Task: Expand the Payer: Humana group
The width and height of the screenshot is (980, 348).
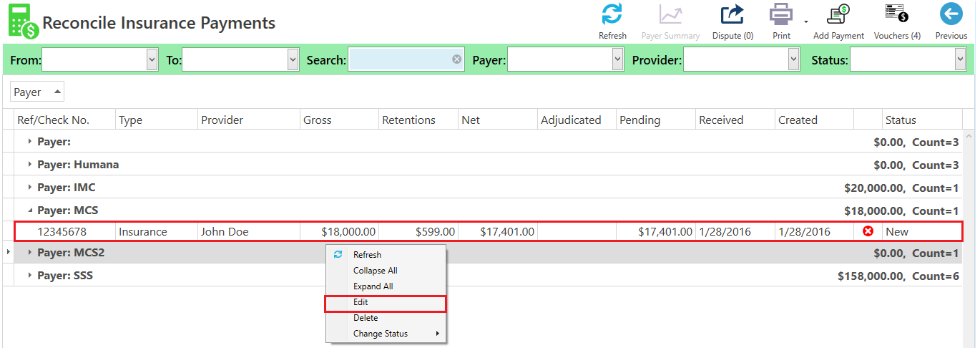Action: (30, 165)
